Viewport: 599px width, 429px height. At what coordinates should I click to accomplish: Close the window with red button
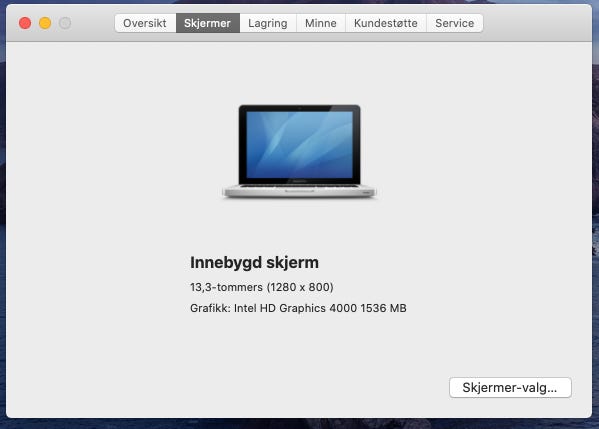(25, 23)
